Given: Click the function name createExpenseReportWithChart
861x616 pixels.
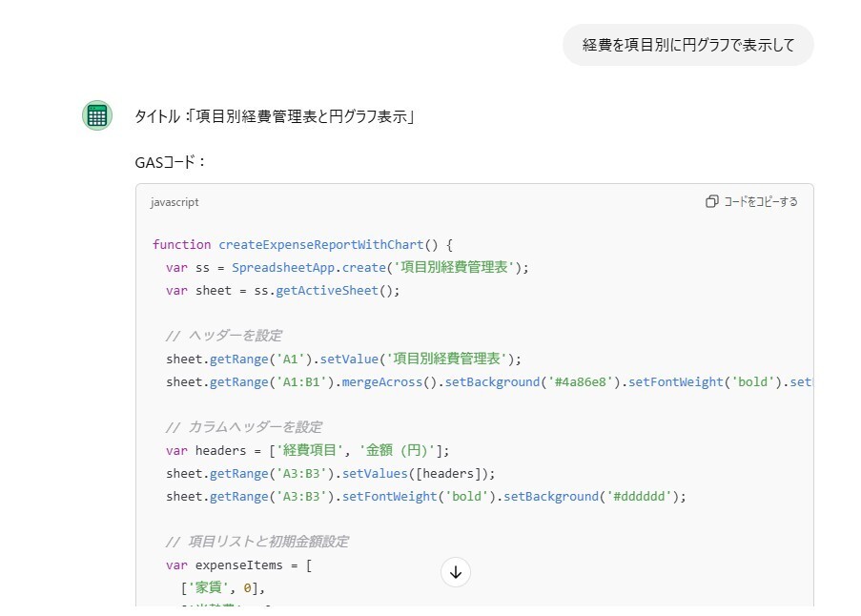Looking at the screenshot, I should point(321,245).
